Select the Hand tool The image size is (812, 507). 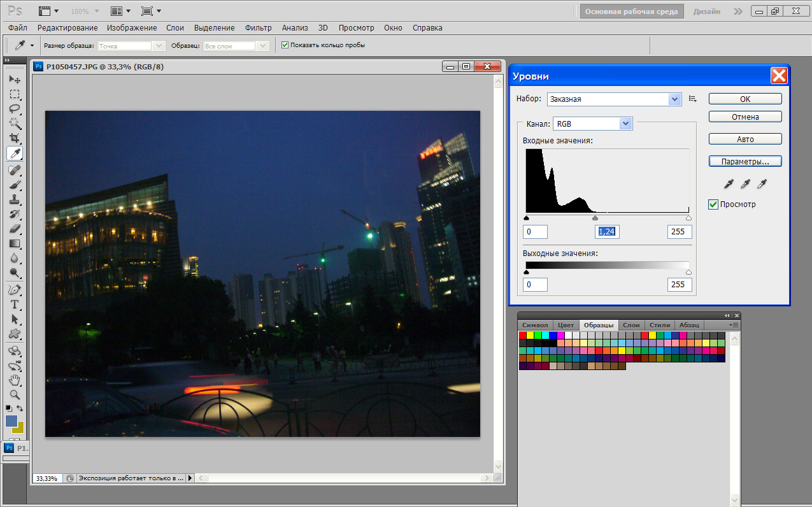[x=15, y=380]
